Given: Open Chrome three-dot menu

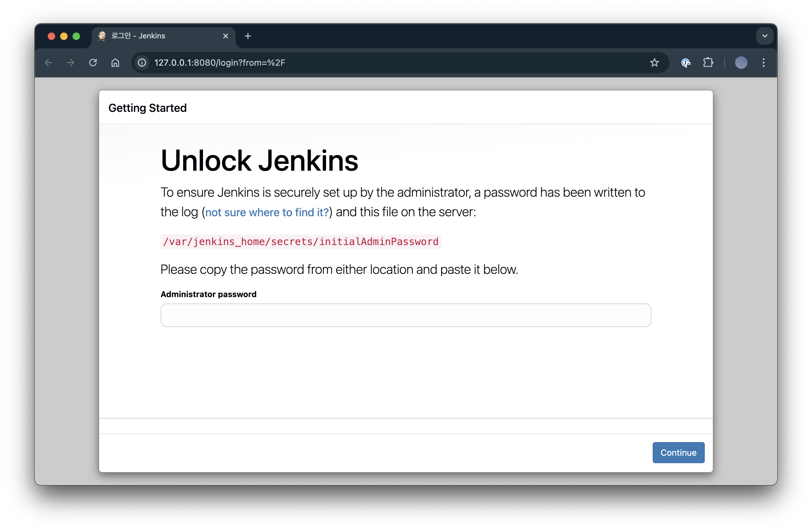Looking at the screenshot, I should [x=764, y=63].
